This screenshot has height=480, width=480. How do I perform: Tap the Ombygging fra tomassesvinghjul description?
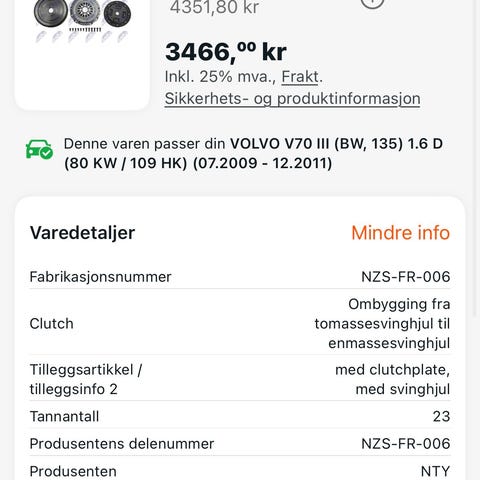(382, 324)
